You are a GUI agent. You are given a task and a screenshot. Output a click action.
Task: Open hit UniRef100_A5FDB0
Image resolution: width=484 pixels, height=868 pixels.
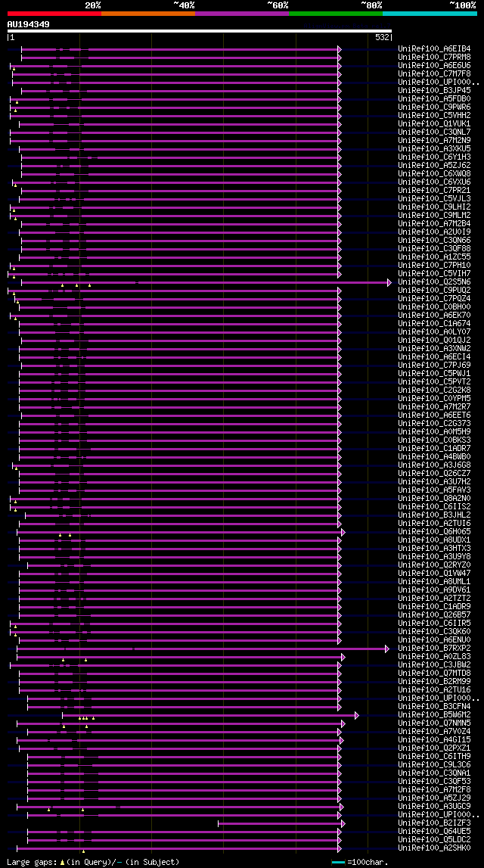coord(434,98)
